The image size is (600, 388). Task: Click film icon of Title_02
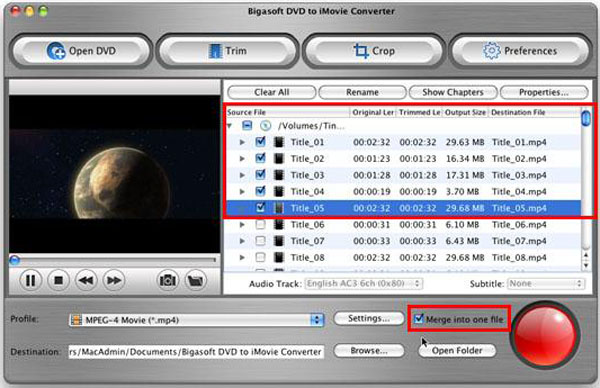pos(279,159)
